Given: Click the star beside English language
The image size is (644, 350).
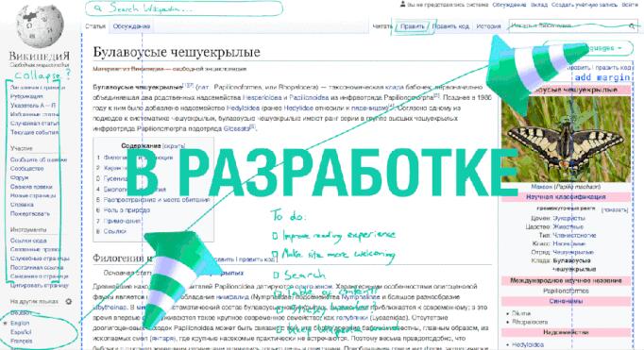Looking at the screenshot, I should 6,324.
